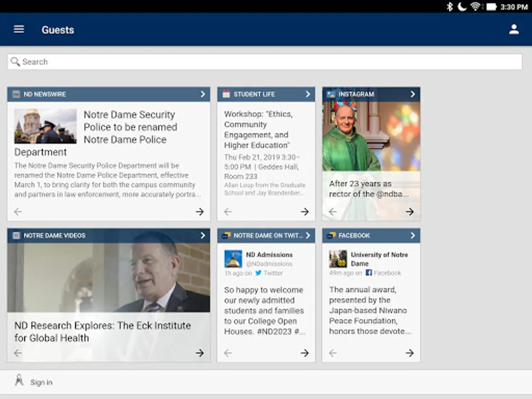Screen dimensions: 532x399
Task: Open the NOTRE DAME VIDEOS header title
Action: pos(55,235)
